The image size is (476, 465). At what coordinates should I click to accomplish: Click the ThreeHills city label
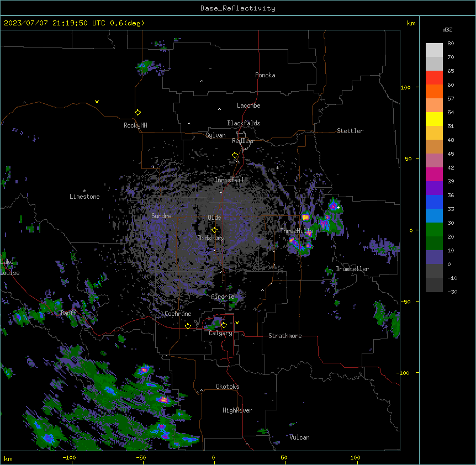(297, 231)
